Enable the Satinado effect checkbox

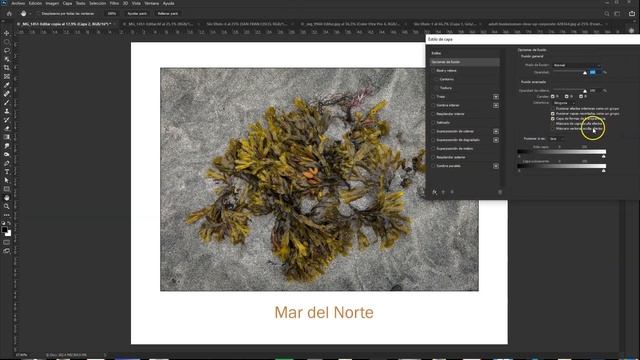(433, 122)
